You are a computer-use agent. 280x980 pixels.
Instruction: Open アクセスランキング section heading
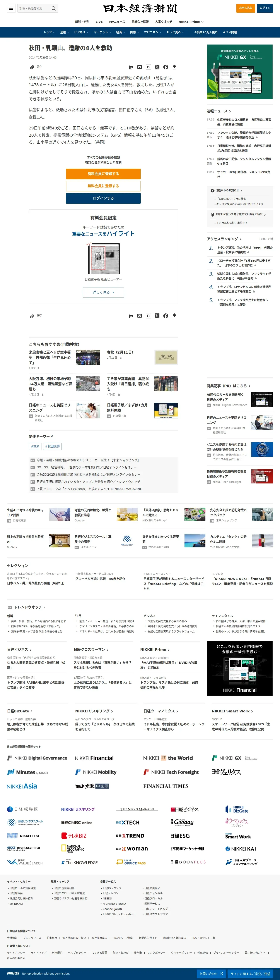[224, 239]
